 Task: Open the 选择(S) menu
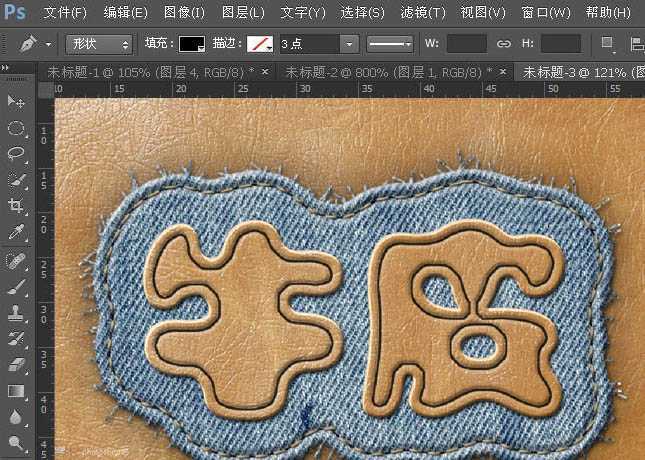point(362,13)
